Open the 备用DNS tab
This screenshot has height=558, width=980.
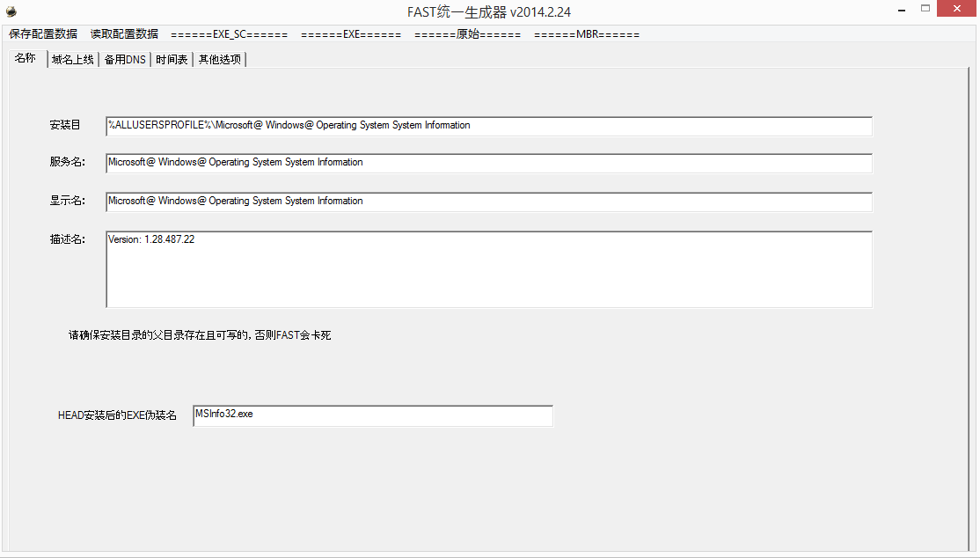point(124,59)
